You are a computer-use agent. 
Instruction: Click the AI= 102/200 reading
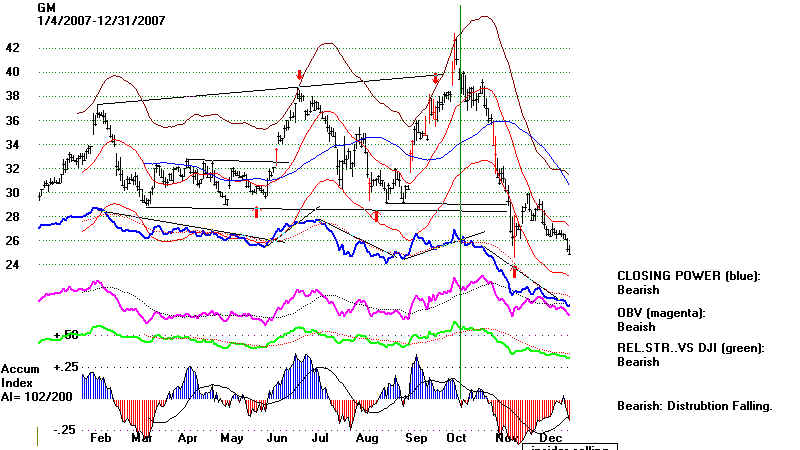37,396
